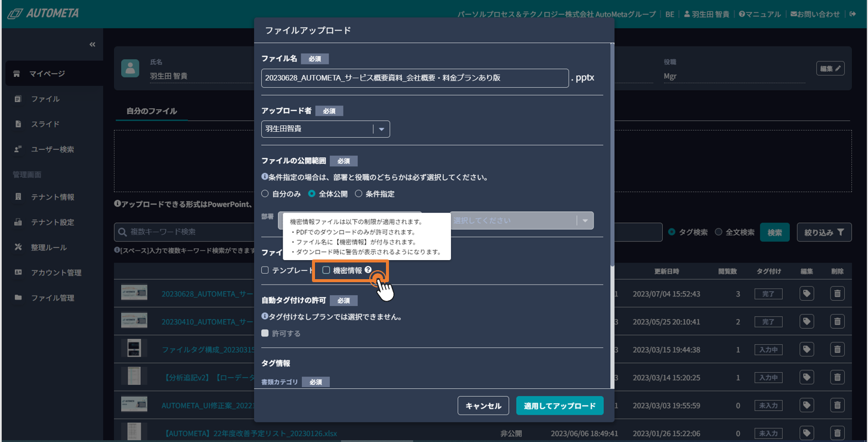Click the BE label in the top bar
The height and width of the screenshot is (442, 868).
670,14
